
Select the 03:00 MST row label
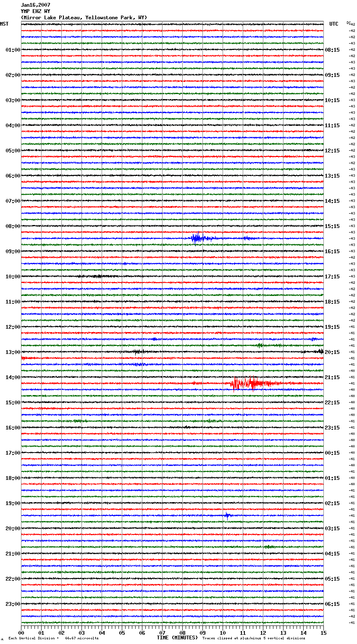tap(13, 100)
